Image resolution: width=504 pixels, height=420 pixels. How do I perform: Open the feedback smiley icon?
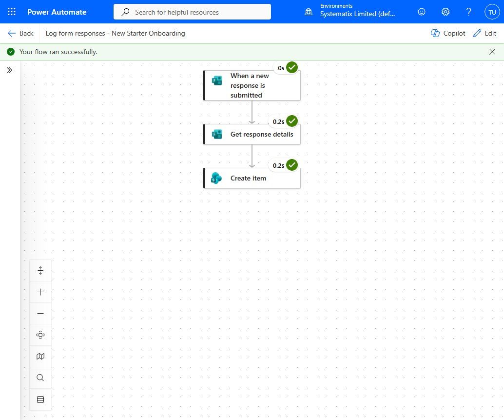pyautogui.click(x=422, y=12)
